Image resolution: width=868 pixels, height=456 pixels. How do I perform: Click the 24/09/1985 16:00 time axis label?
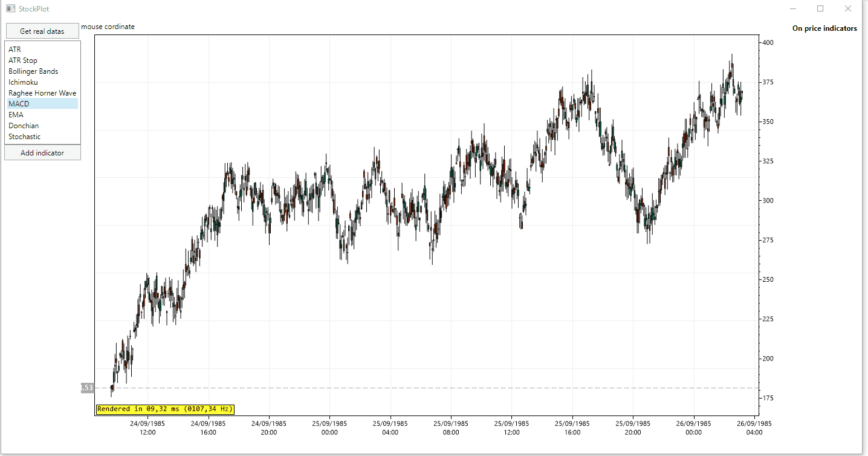click(209, 428)
